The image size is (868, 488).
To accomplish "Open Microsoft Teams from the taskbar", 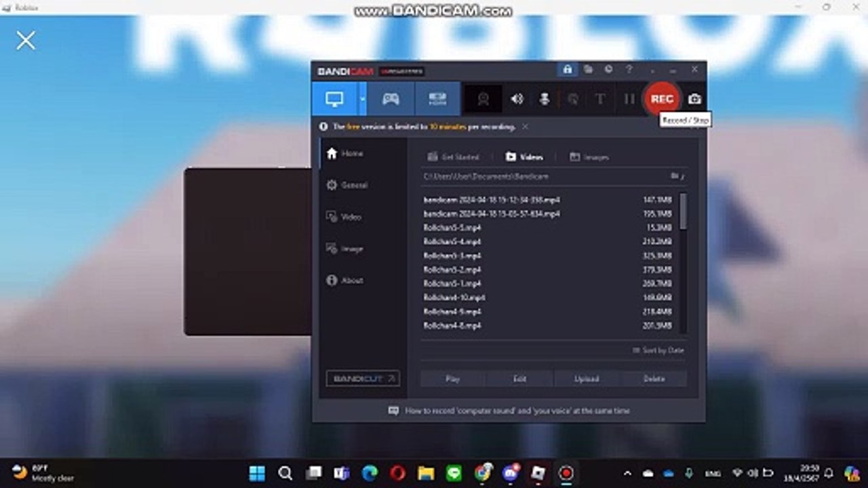I will pos(341,472).
